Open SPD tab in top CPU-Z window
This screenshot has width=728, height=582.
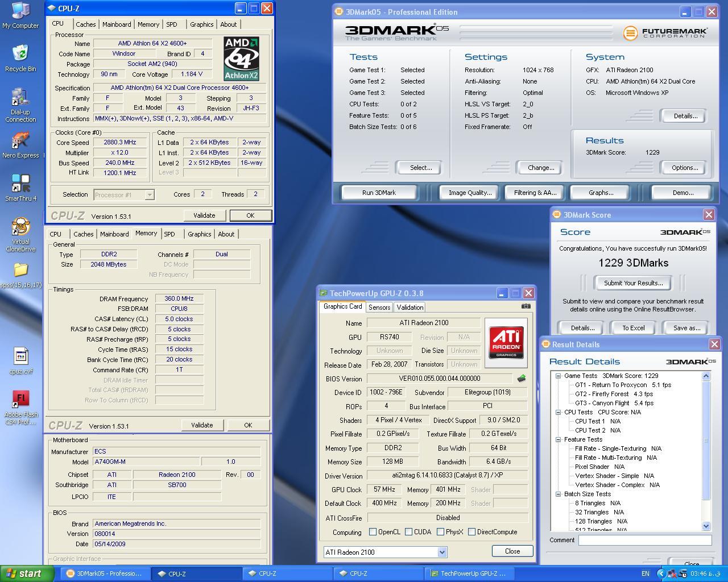[171, 24]
